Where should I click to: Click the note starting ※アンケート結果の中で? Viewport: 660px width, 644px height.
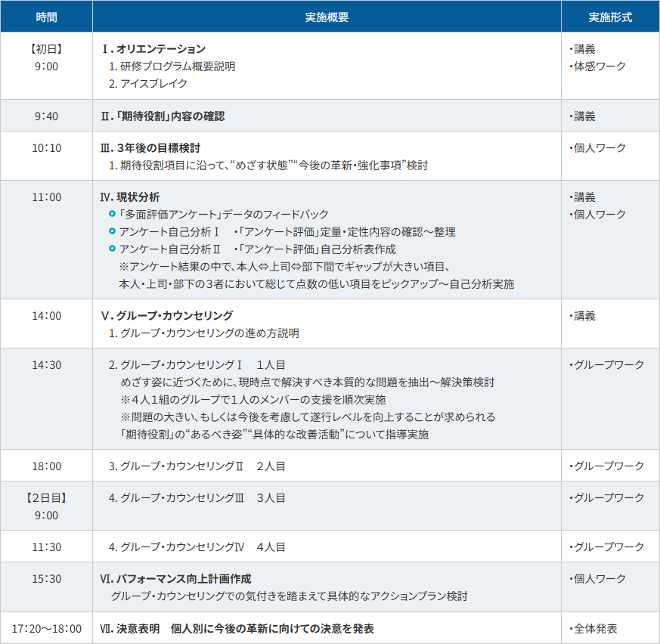[x=284, y=267]
